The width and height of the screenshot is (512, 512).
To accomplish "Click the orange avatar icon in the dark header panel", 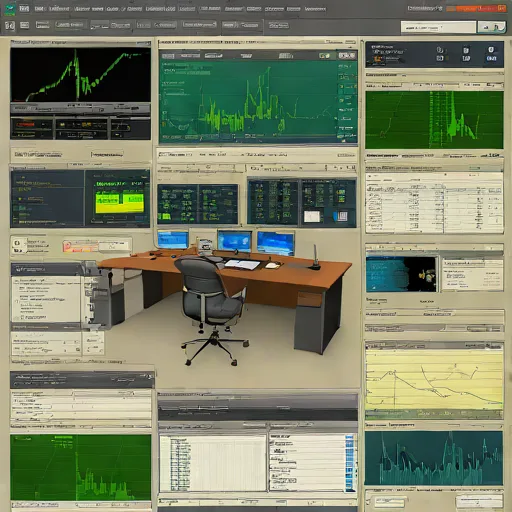I will click(x=378, y=60).
